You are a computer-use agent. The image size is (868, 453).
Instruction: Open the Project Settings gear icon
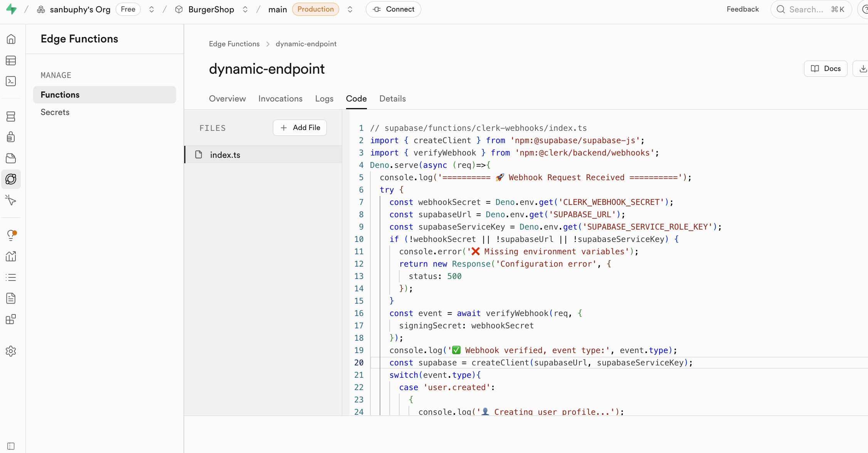pos(11,351)
